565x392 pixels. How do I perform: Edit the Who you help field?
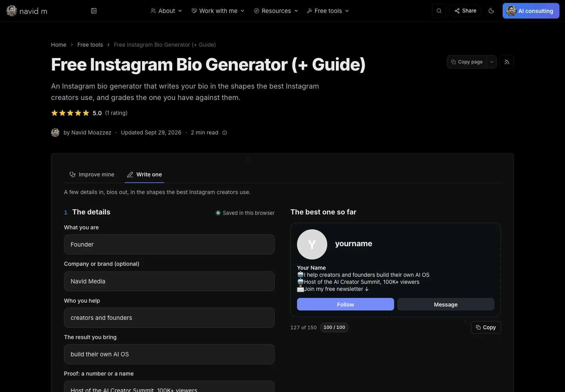(x=169, y=318)
